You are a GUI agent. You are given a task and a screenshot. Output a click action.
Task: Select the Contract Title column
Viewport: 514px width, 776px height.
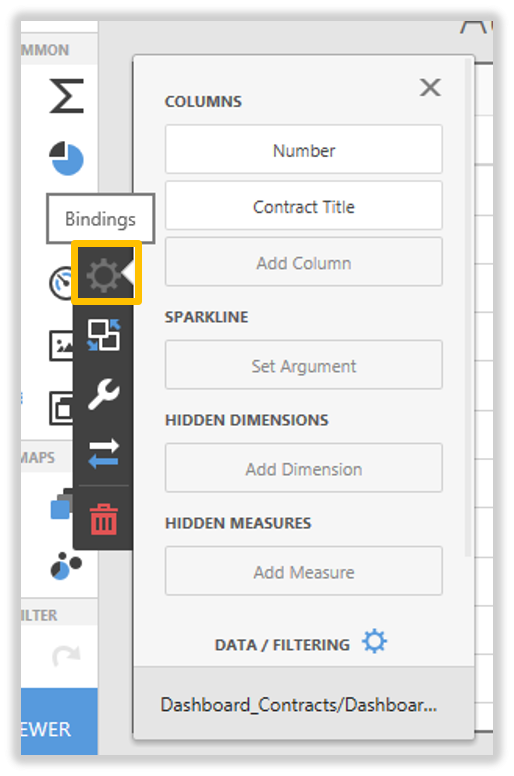[x=304, y=206]
